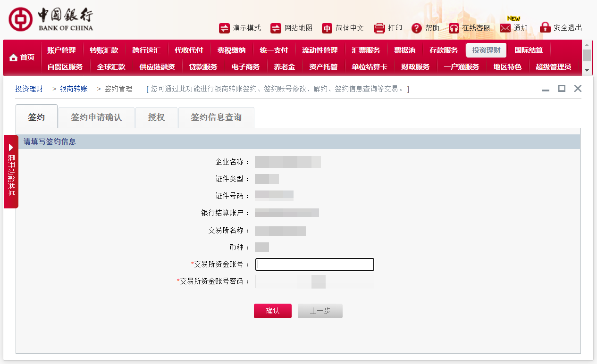
Task: Expand the side function menu (展开功能菜单)
Action: [11, 172]
